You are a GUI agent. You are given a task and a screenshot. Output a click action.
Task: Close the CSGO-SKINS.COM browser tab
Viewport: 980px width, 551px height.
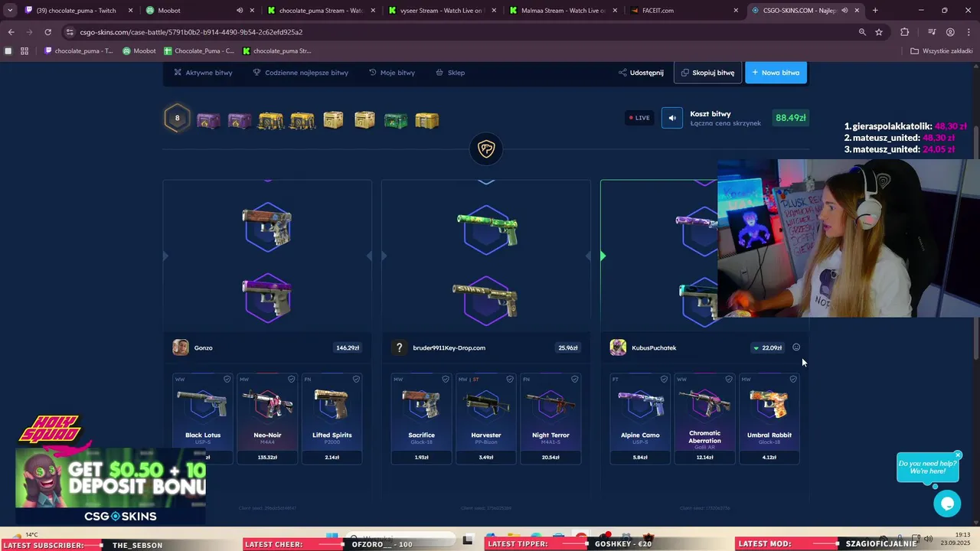point(857,11)
